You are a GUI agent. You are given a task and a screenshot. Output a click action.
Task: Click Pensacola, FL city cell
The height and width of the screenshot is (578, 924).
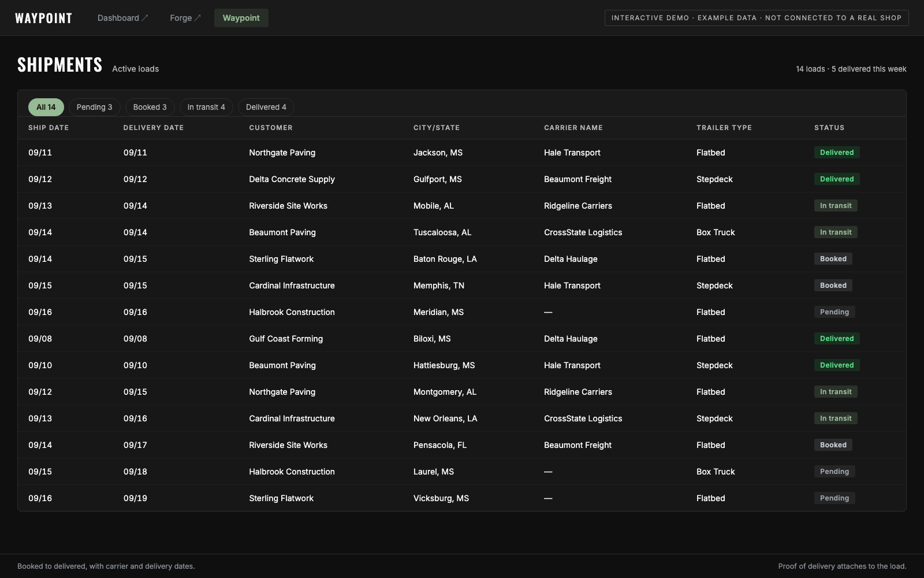point(440,445)
